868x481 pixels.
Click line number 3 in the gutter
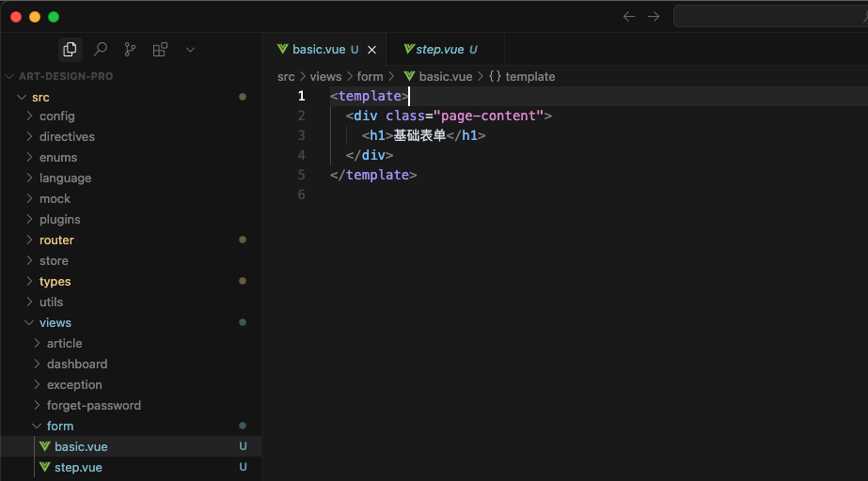click(301, 135)
